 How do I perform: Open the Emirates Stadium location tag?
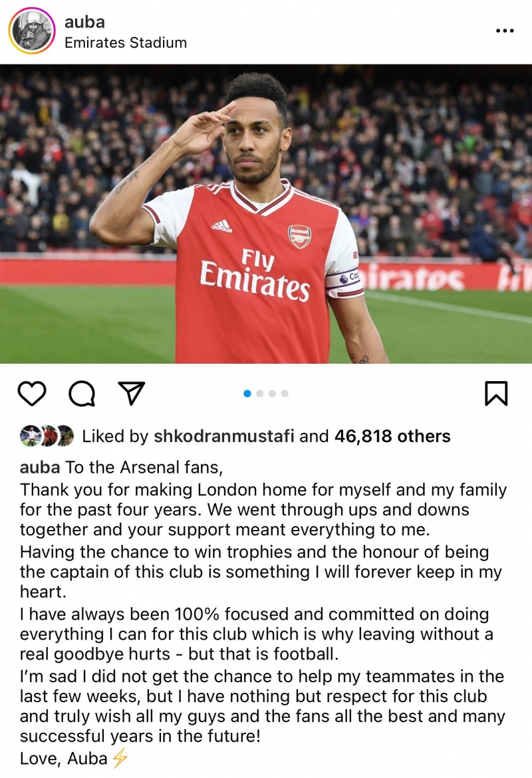point(125,43)
